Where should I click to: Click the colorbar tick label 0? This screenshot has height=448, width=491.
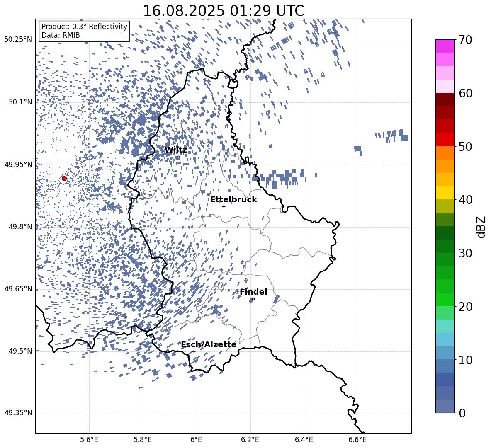click(462, 413)
